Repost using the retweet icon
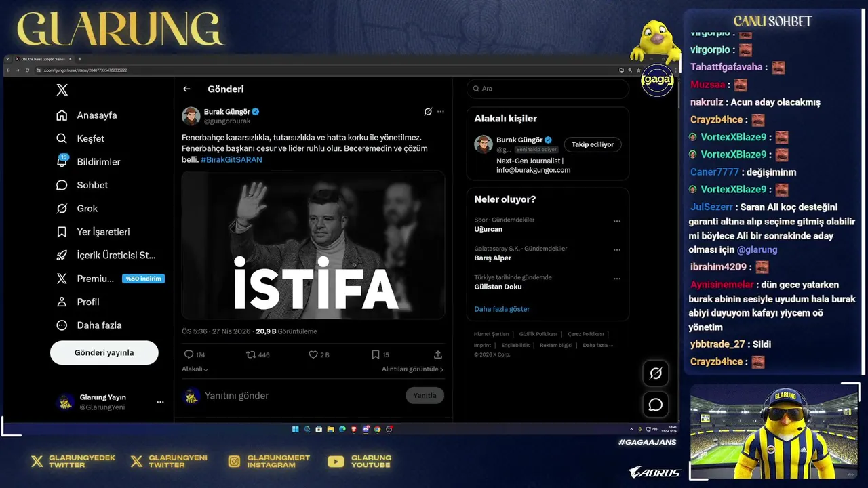Viewport: 868px width, 488px height. (x=251, y=354)
